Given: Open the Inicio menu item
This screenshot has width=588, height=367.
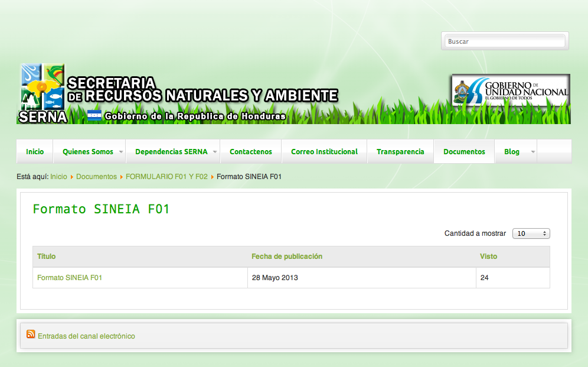Looking at the screenshot, I should click(x=35, y=152).
